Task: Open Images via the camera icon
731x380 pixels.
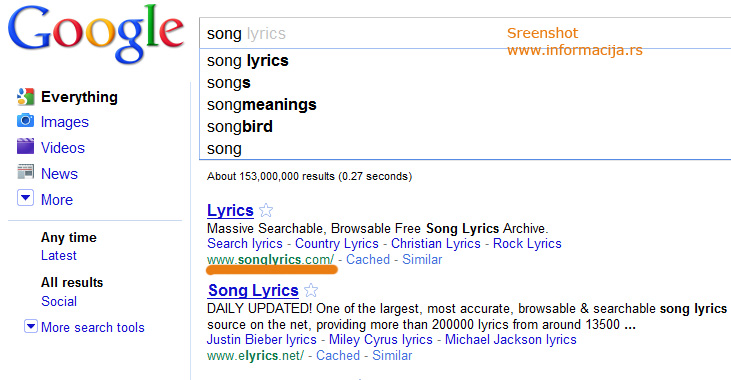Action: click(x=25, y=121)
